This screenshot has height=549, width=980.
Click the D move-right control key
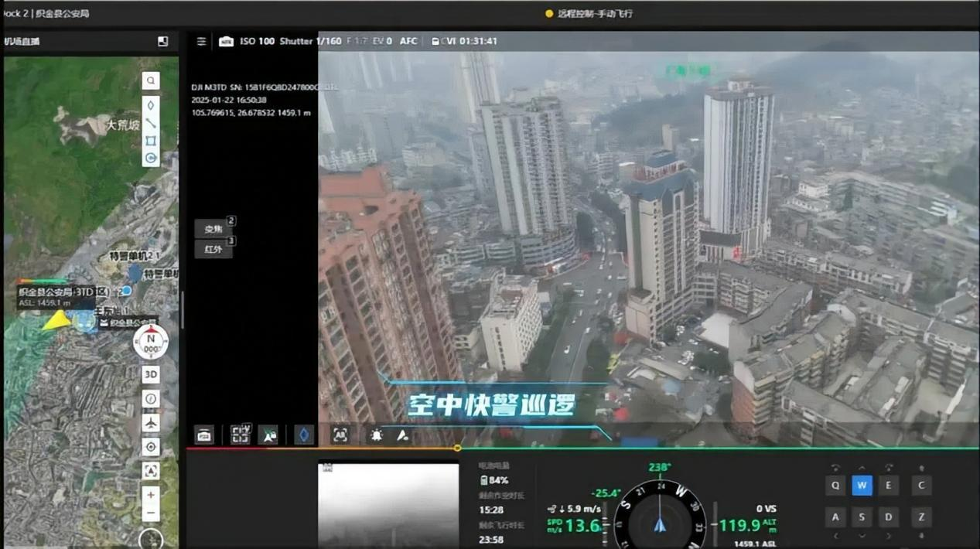889,517
